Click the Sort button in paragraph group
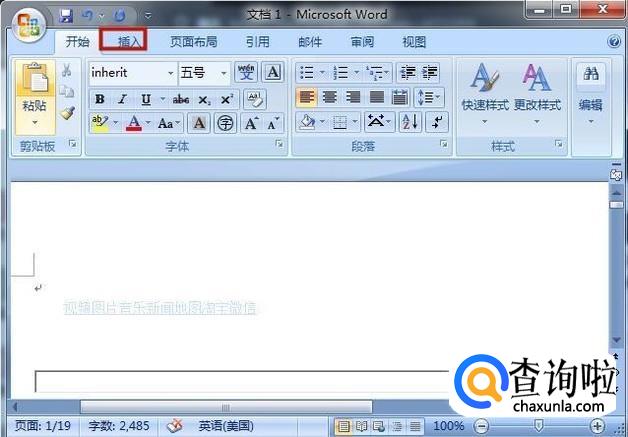628x437 pixels. [x=409, y=122]
